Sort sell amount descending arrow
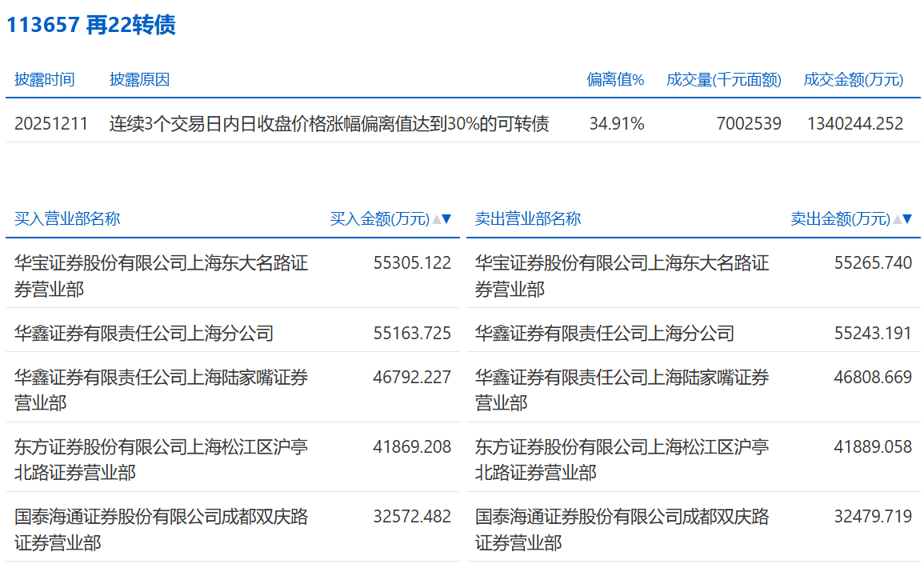 [x=907, y=219]
